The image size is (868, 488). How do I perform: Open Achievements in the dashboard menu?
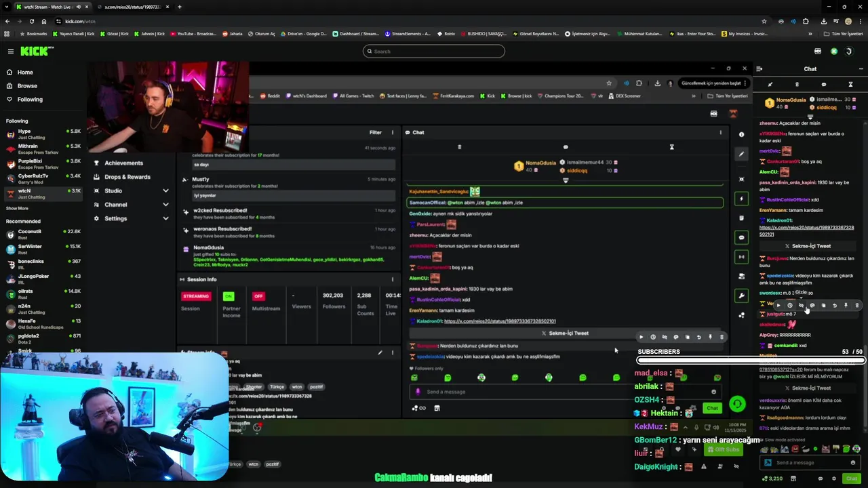(123, 163)
